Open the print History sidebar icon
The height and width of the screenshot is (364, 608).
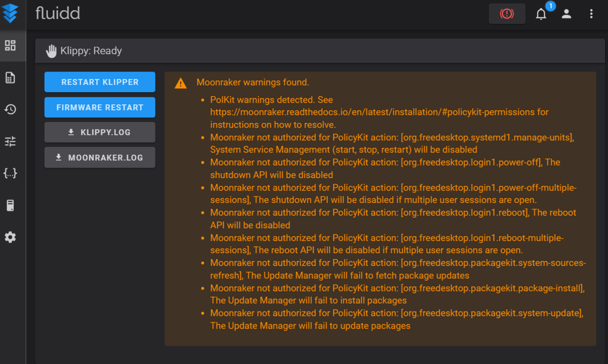coord(10,109)
